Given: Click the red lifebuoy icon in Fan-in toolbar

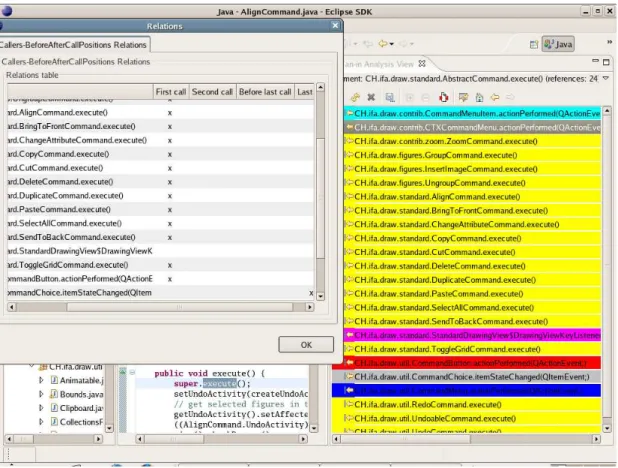Looking at the screenshot, I should (x=444, y=97).
